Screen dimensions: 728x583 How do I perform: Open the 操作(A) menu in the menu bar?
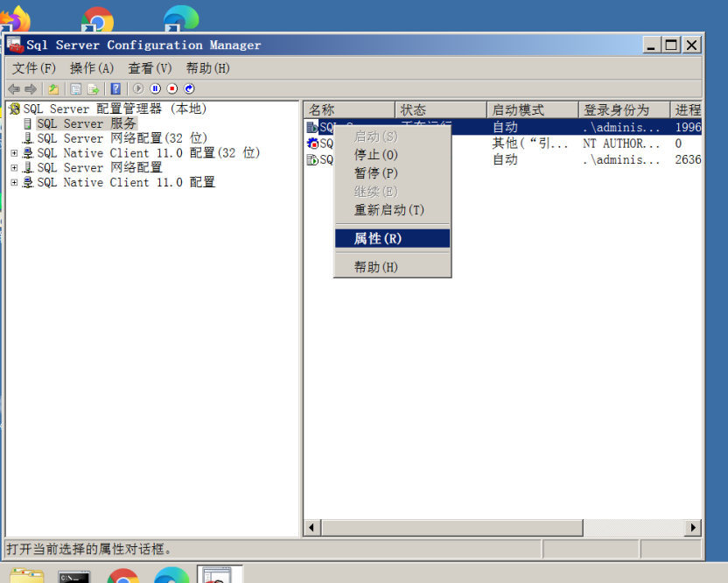pos(92,68)
